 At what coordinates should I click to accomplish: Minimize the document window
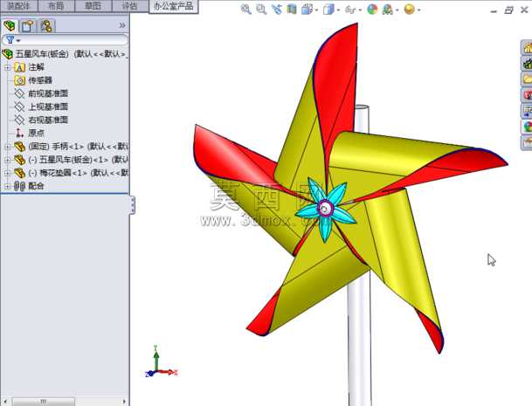494,10
